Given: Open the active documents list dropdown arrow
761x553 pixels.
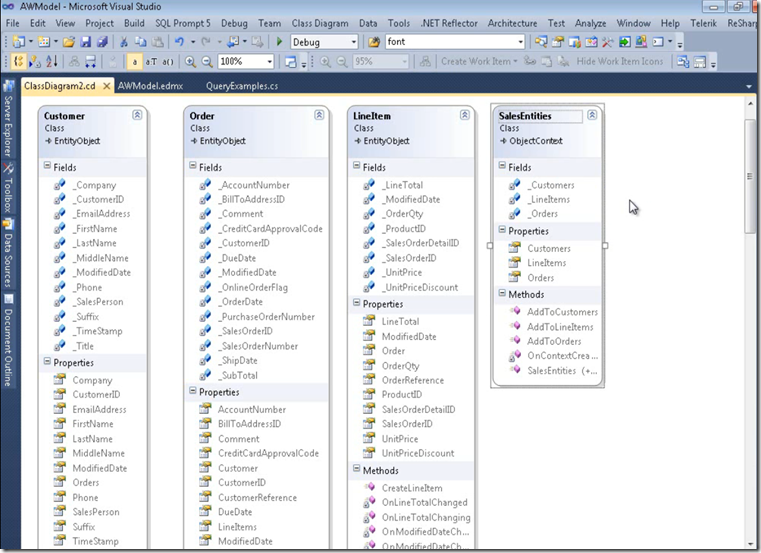Looking at the screenshot, I should tap(749, 86).
